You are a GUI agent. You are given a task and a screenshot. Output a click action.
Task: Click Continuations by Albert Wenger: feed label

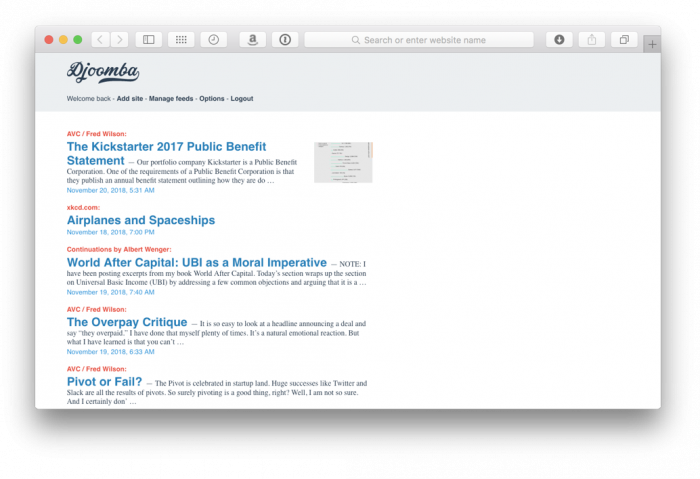[119, 250]
